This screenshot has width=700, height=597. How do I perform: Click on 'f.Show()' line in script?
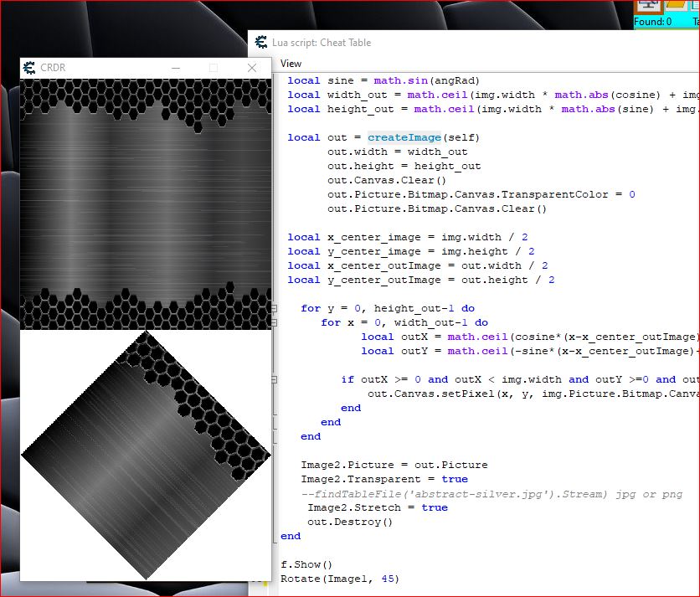click(306, 564)
